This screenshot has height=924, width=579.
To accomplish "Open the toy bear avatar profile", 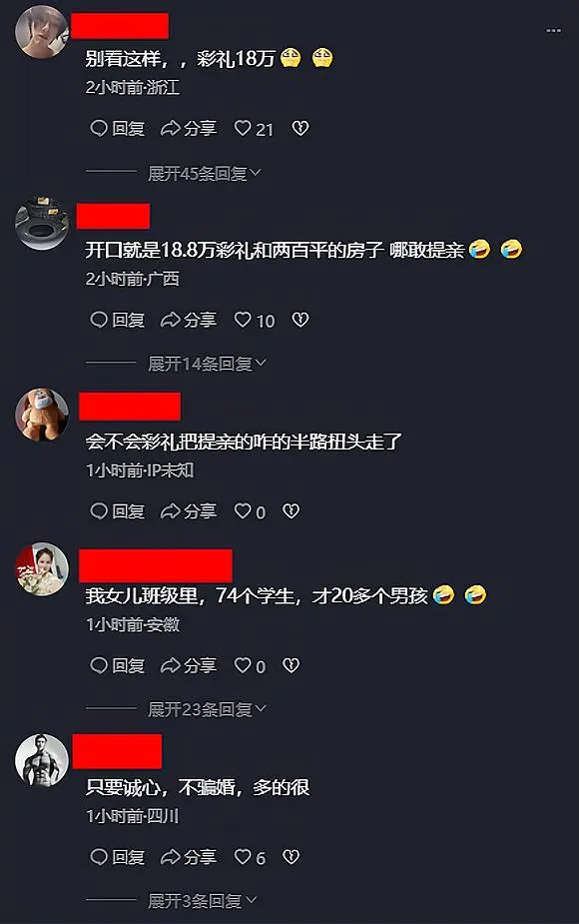I will click(x=41, y=415).
